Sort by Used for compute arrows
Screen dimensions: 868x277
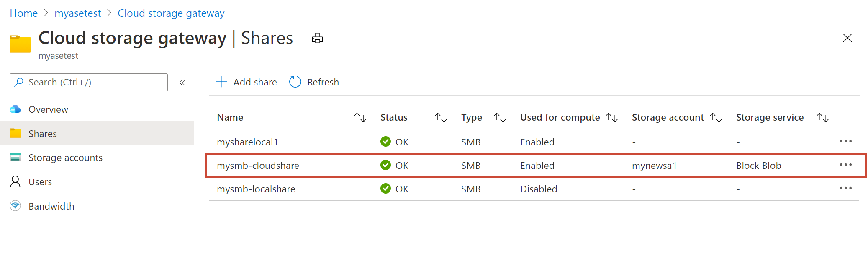(x=612, y=118)
